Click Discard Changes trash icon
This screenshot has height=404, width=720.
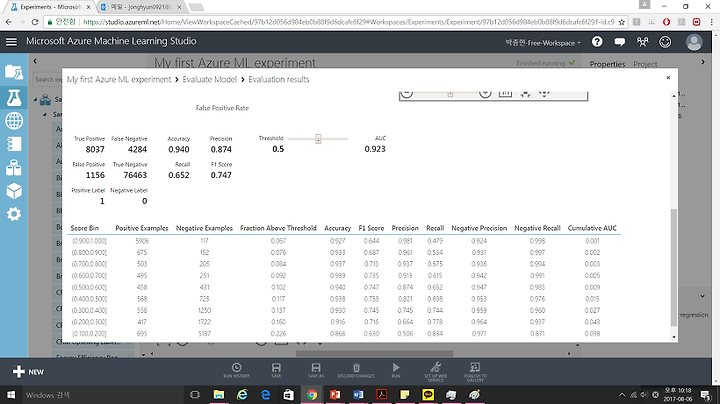pyautogui.click(x=356, y=370)
